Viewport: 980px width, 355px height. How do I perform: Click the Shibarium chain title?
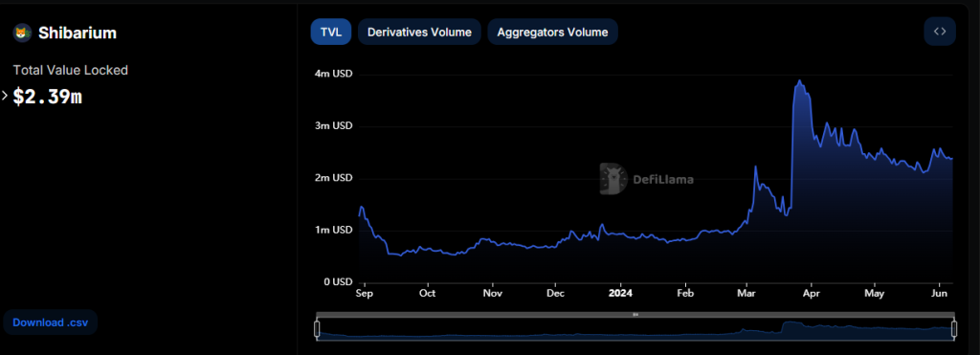pos(78,33)
